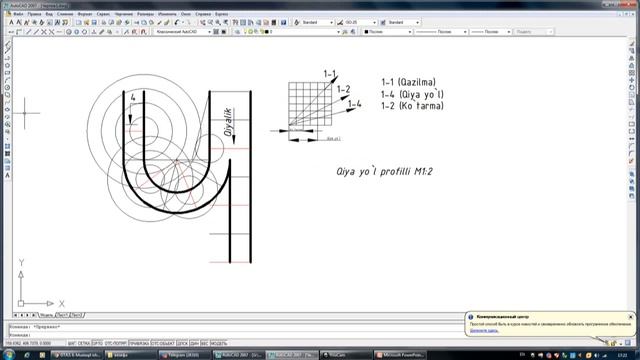The height and width of the screenshot is (360, 640).
Task: Toggle ПРИВЯЗКА object snap
Action: tap(139, 343)
